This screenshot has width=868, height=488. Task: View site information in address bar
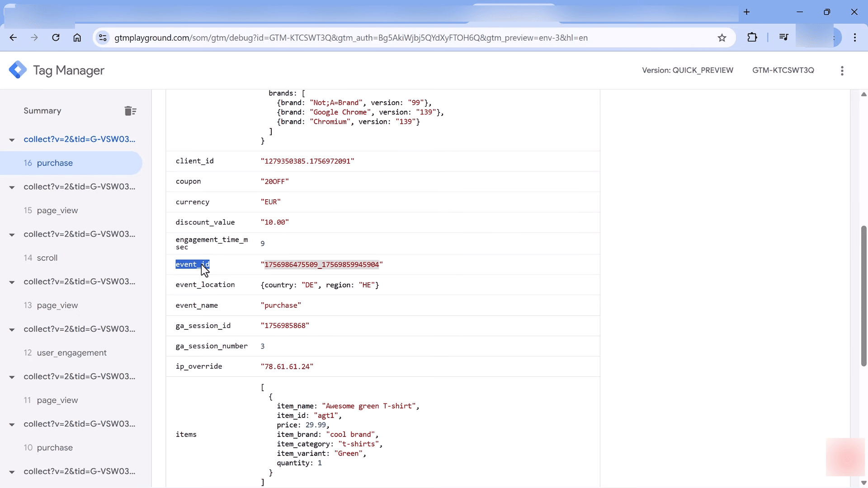[x=103, y=38]
